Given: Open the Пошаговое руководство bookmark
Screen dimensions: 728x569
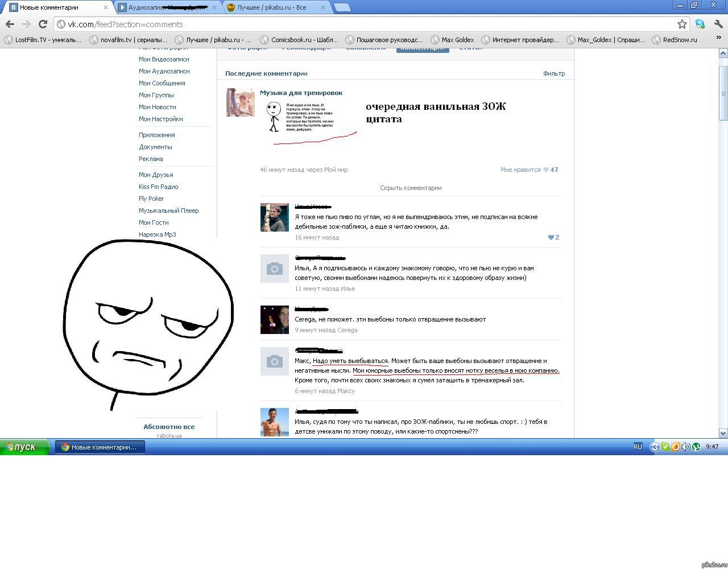Looking at the screenshot, I should click(x=384, y=40).
